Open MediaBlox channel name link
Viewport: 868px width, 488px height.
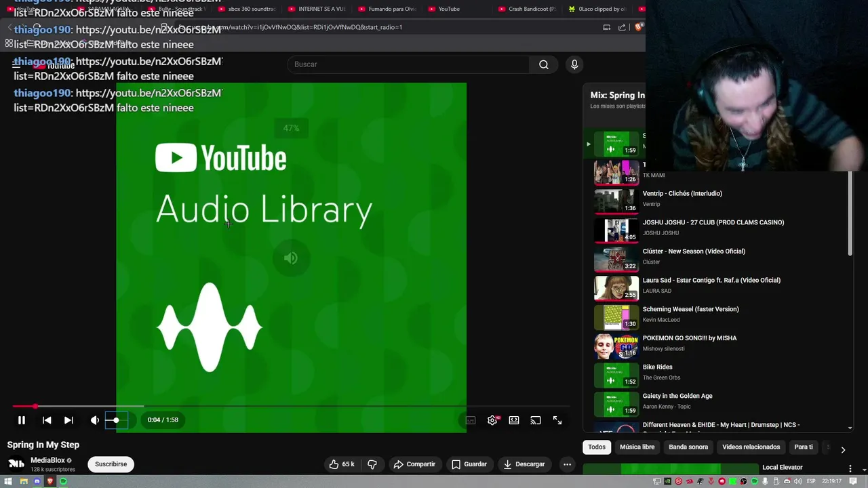[x=47, y=460]
